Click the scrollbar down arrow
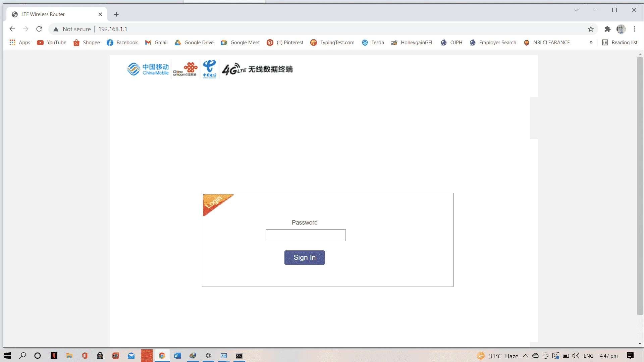 click(640, 344)
